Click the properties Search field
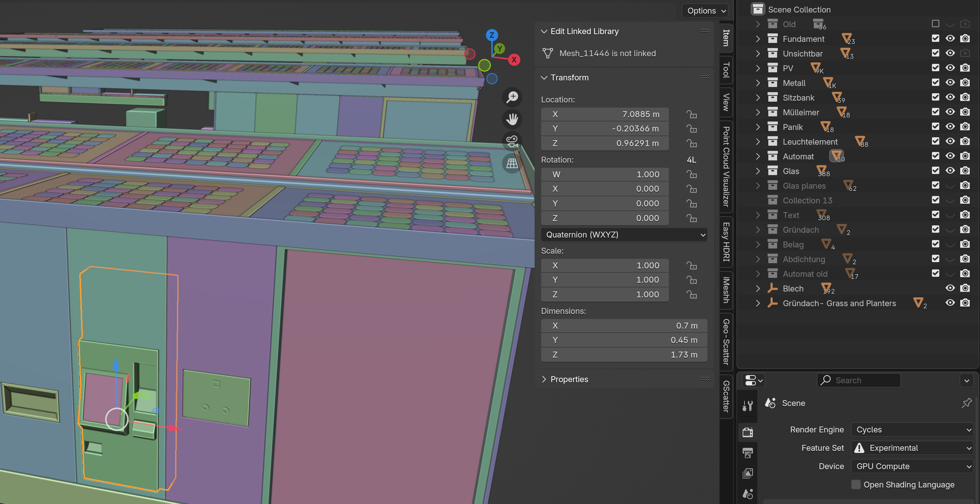The width and height of the screenshot is (980, 504). (859, 380)
